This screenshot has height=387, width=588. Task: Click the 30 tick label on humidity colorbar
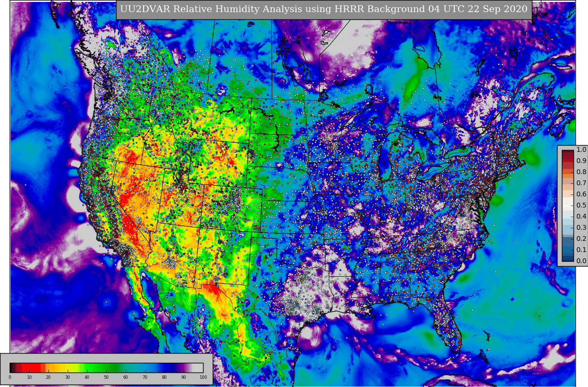68,377
